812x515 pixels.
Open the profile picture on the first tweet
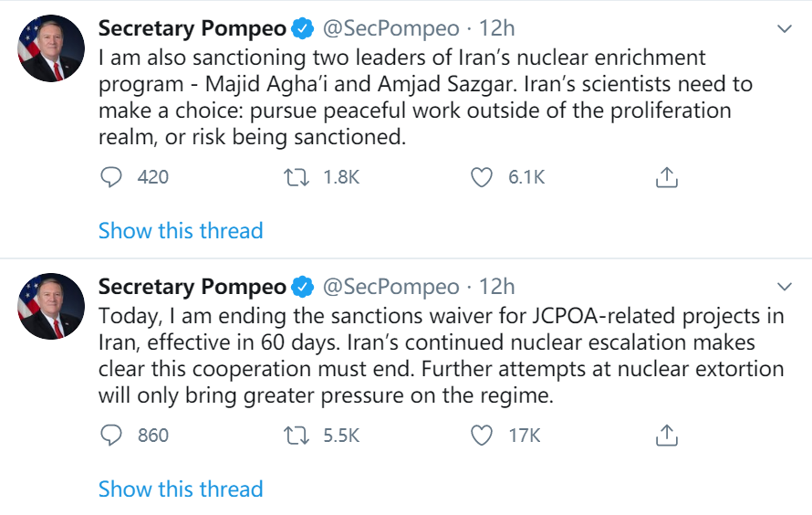(x=52, y=48)
